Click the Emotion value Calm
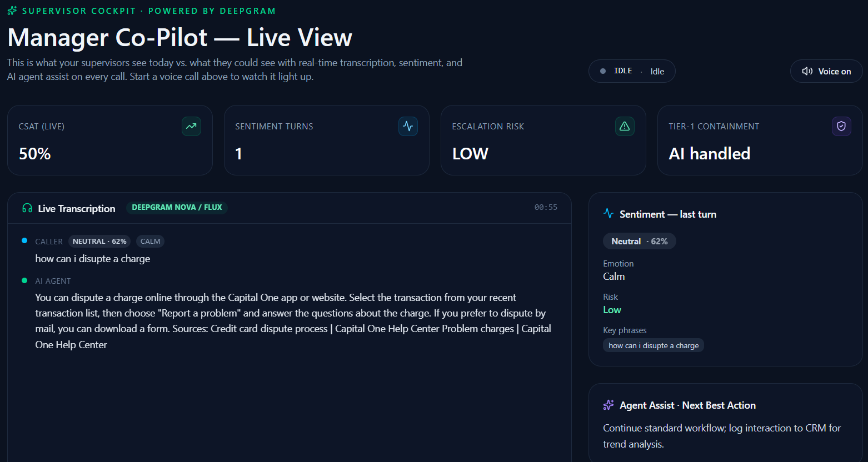 coord(614,277)
